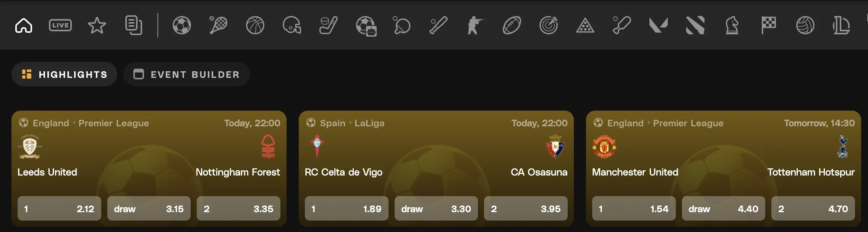Viewport: 868px width, 232px height.
Task: Choose the table tennis paddle icon
Action: 402,26
